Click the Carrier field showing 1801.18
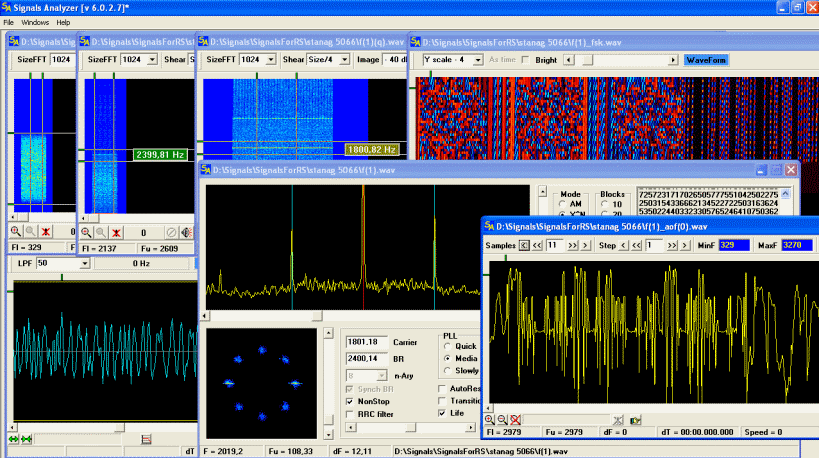The width and height of the screenshot is (819, 458). point(366,342)
